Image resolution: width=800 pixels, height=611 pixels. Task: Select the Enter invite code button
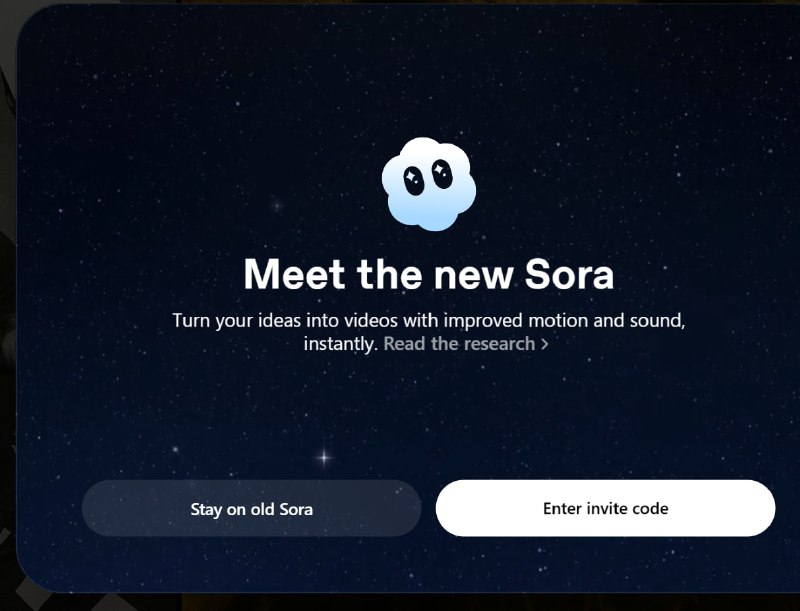[606, 508]
